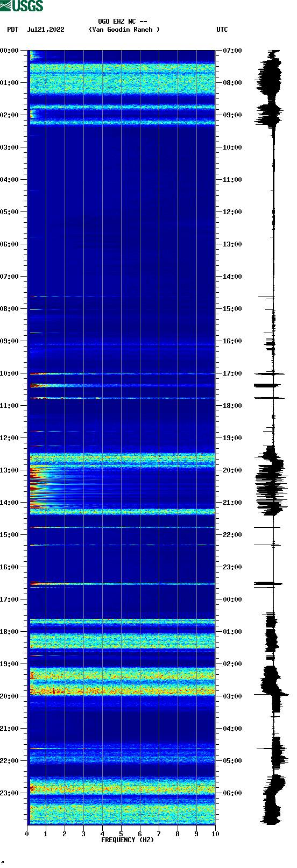This screenshot has height=868, width=297.
Task: Click the UTC time label 10:00
Action: 232,147
